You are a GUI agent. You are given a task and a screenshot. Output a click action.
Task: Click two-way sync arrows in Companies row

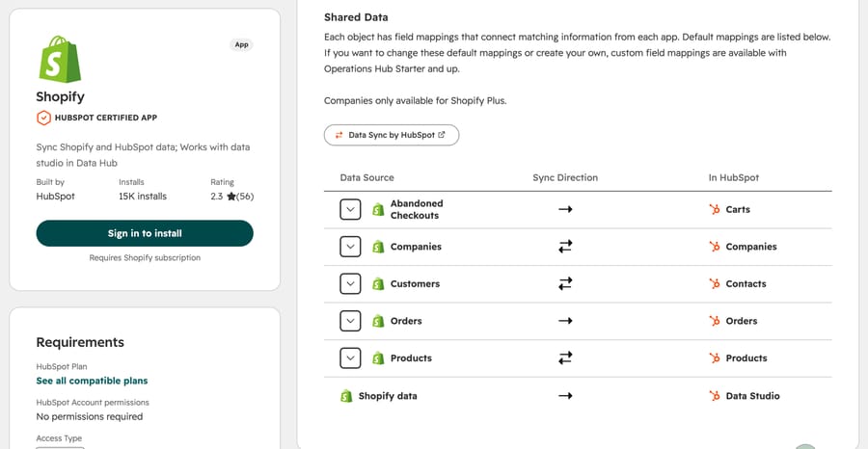(x=565, y=247)
